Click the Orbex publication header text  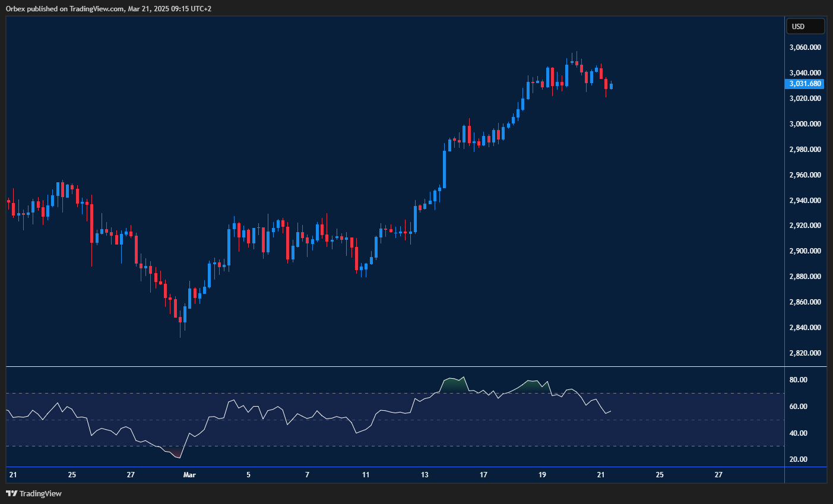107,8
